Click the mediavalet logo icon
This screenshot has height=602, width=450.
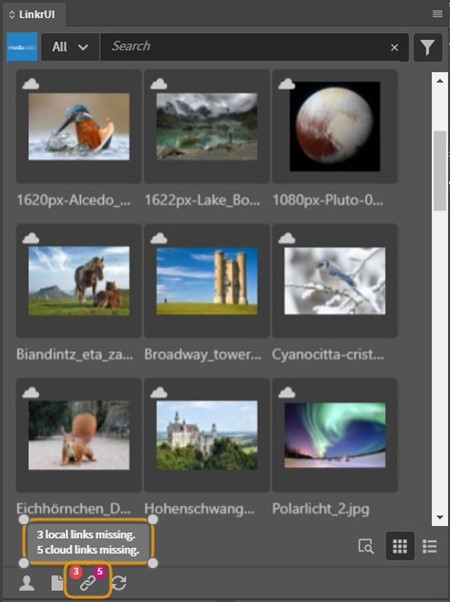pyautogui.click(x=22, y=47)
